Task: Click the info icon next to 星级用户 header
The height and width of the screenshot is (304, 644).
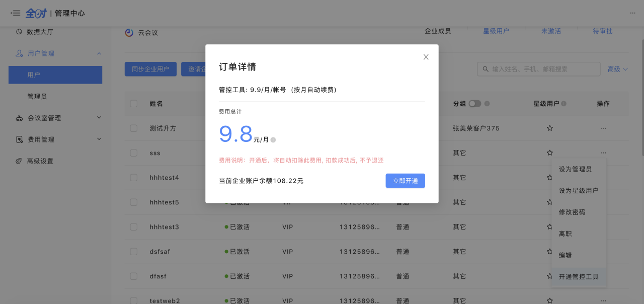Action: click(x=563, y=104)
